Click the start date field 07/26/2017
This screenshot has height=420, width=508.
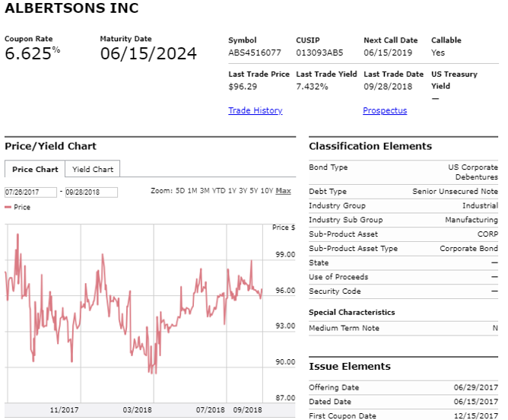[x=30, y=192]
